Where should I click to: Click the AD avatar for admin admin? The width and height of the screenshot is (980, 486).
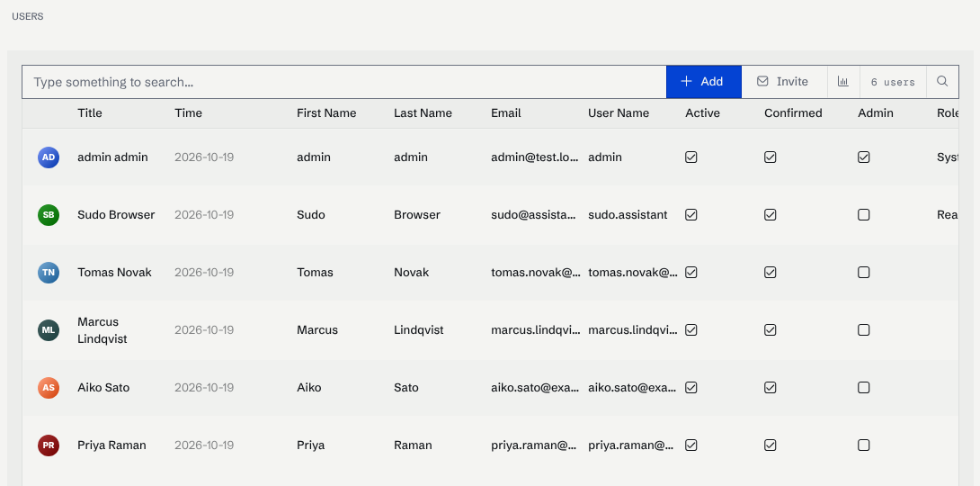[49, 157]
